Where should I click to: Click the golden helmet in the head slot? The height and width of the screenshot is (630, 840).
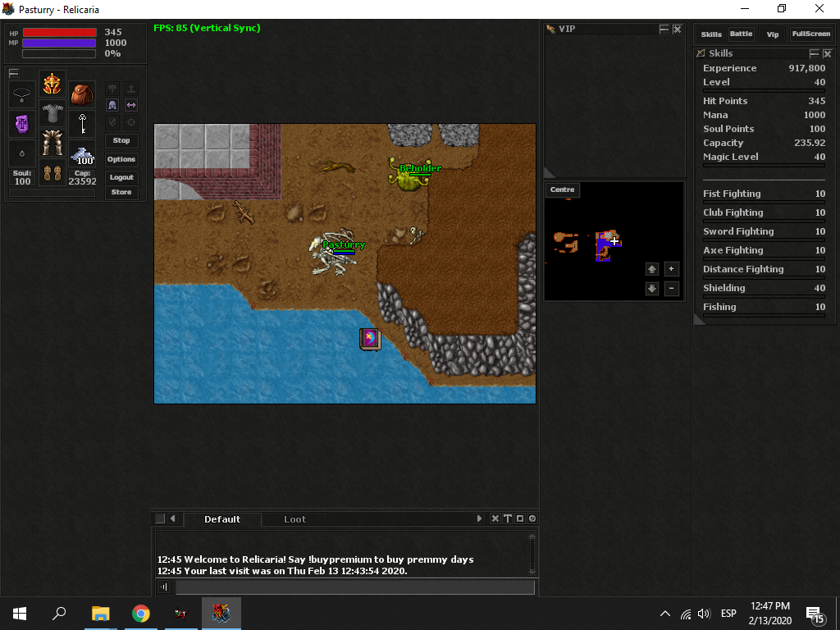point(52,84)
